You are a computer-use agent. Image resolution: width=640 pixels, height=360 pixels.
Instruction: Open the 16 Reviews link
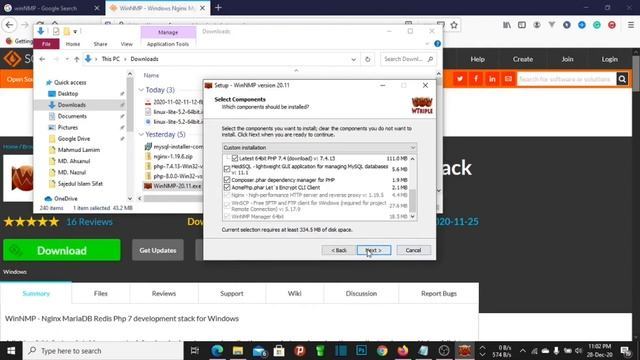click(89, 222)
